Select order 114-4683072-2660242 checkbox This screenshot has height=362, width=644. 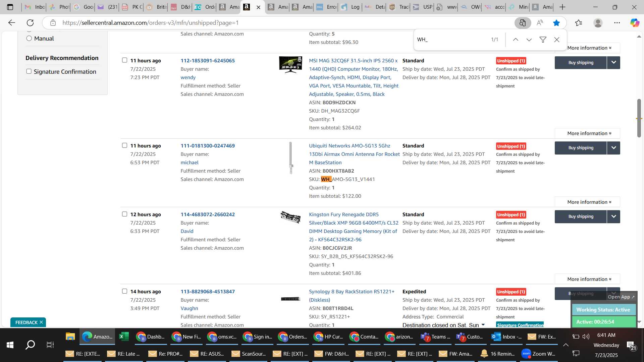point(124,214)
